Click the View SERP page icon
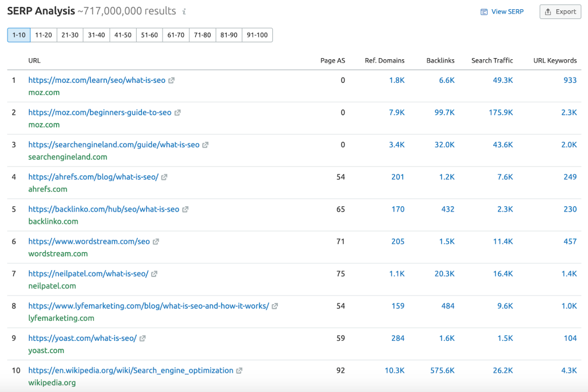This screenshot has width=588, height=392. (x=484, y=12)
